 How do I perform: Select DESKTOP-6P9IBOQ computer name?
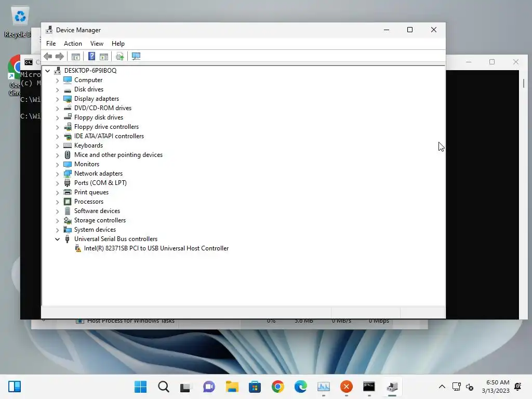click(90, 71)
